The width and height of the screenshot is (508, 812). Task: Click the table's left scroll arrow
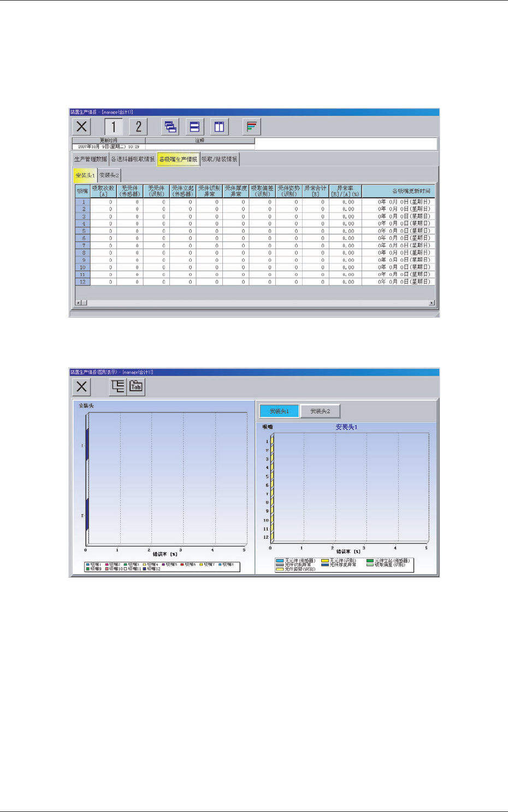pos(78,303)
